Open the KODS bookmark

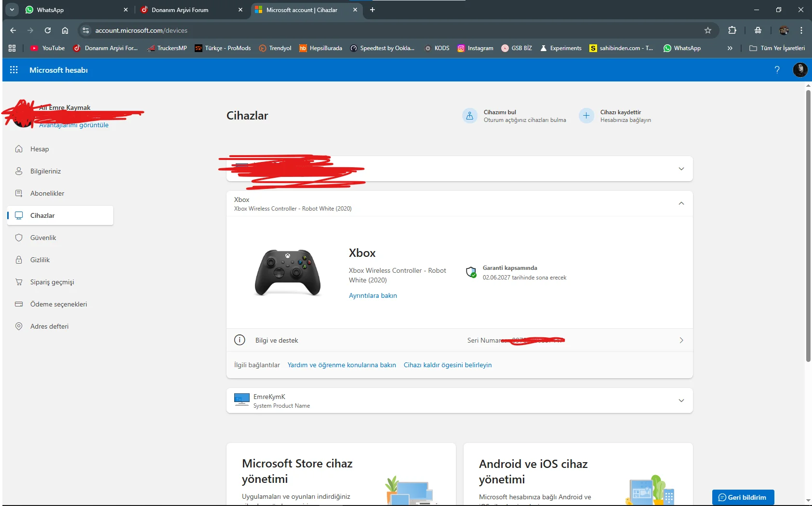pyautogui.click(x=437, y=48)
